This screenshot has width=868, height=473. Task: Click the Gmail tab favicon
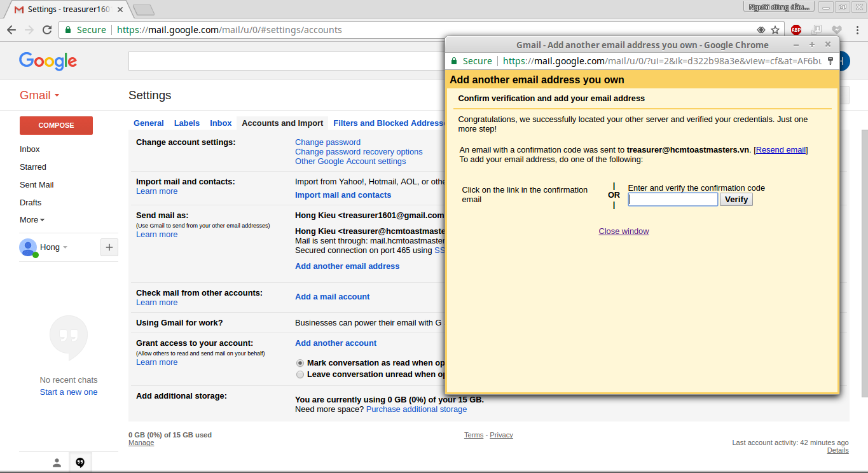pyautogui.click(x=19, y=10)
